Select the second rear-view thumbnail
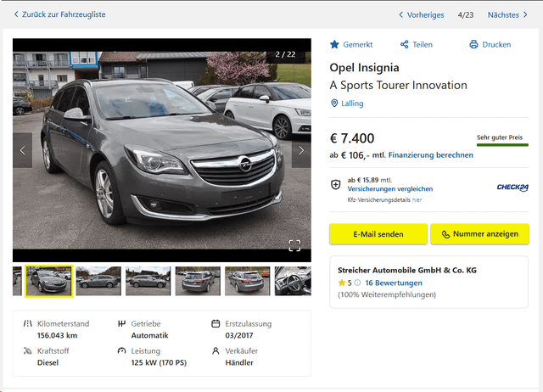 (247, 281)
